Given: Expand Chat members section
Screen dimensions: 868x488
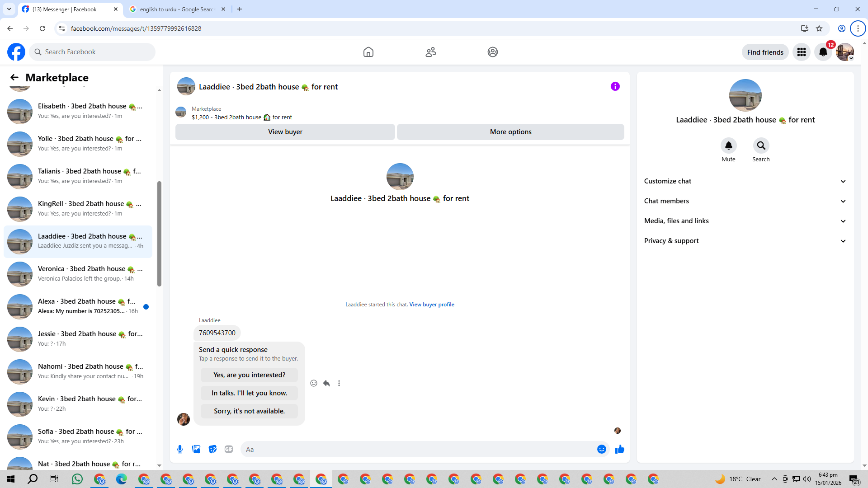Looking at the screenshot, I should [745, 201].
